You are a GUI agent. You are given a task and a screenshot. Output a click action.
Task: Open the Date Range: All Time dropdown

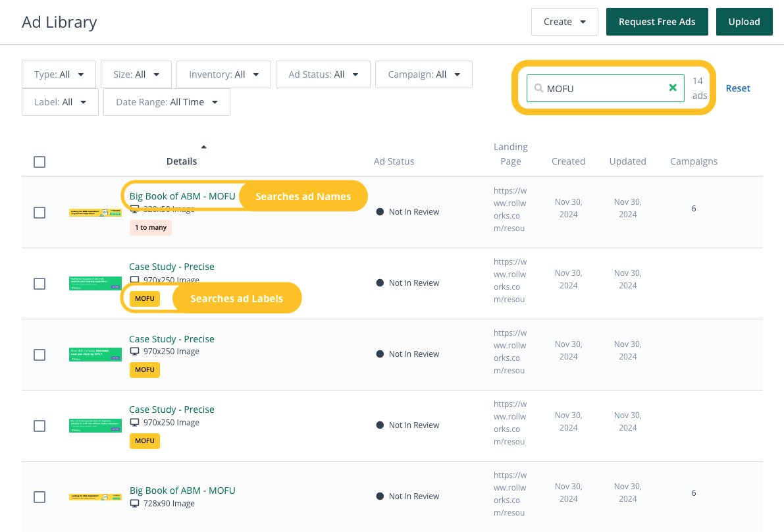click(167, 102)
